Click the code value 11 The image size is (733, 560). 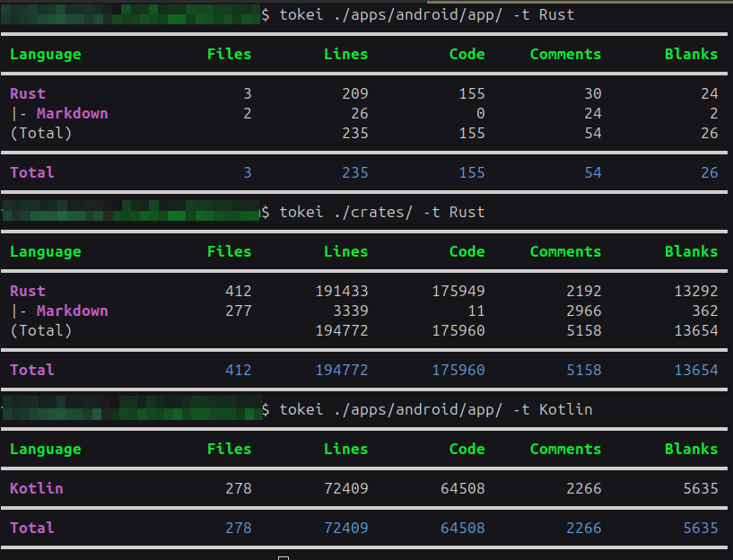[476, 311]
